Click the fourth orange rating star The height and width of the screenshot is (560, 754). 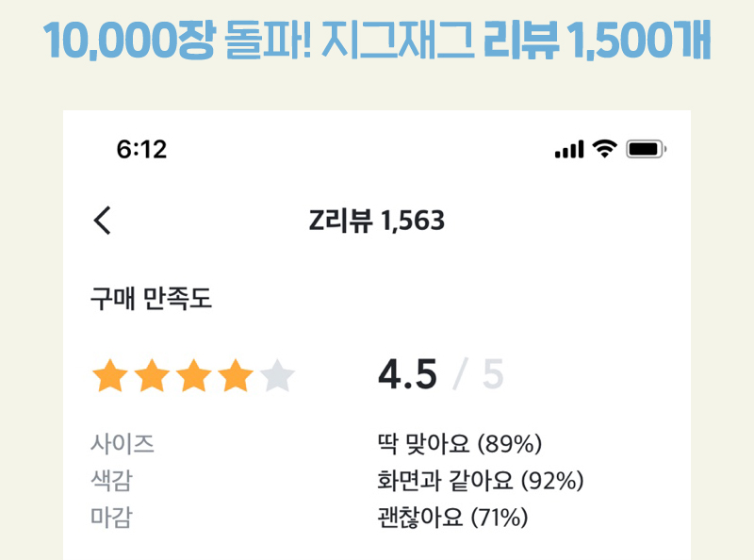pyautogui.click(x=236, y=375)
